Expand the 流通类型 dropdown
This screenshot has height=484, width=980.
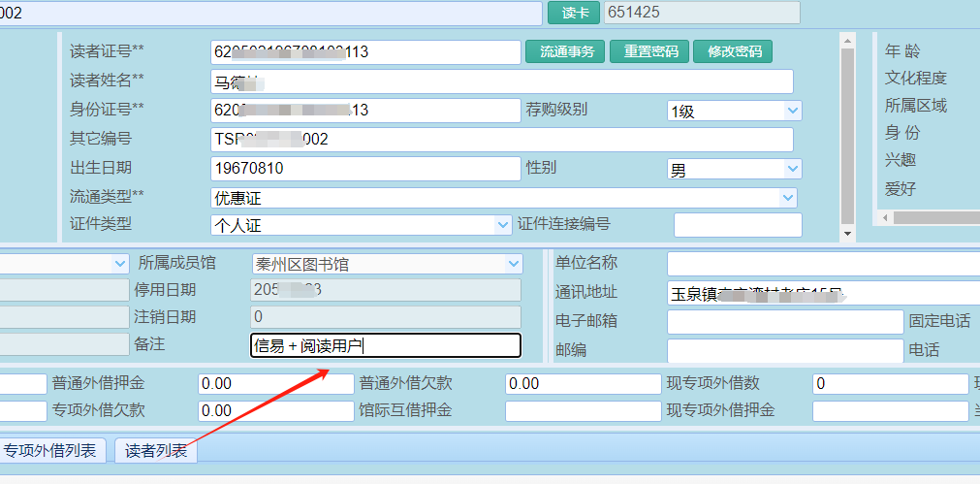click(x=787, y=198)
